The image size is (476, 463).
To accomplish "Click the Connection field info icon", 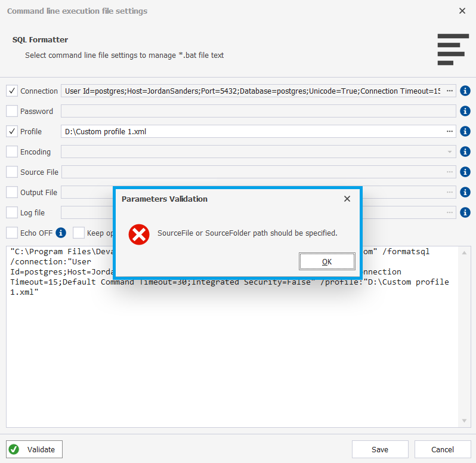I will click(465, 91).
